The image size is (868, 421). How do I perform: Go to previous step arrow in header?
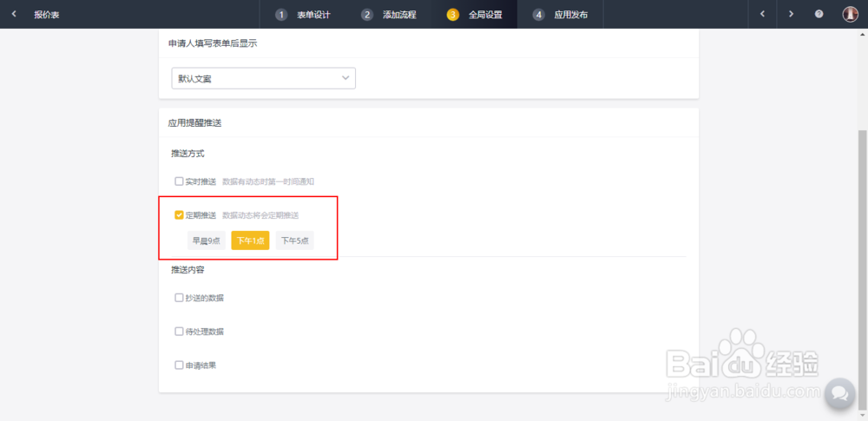762,14
